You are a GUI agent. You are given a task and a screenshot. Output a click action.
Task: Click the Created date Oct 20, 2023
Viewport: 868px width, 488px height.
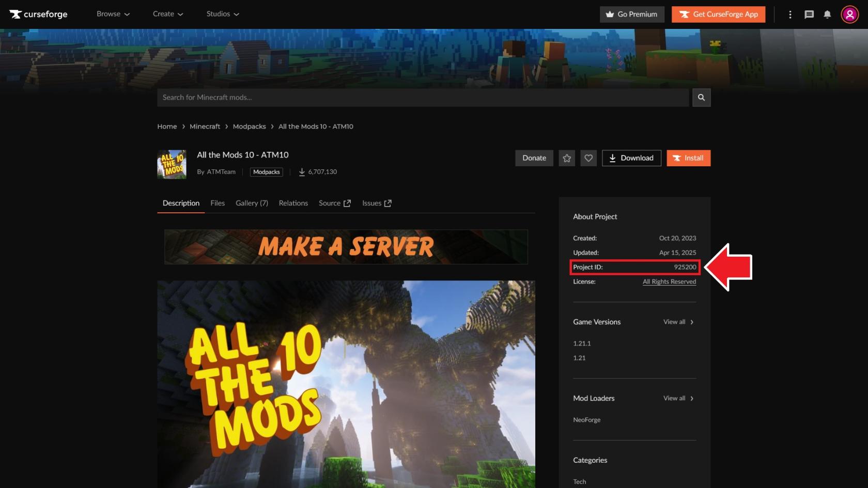(x=677, y=238)
